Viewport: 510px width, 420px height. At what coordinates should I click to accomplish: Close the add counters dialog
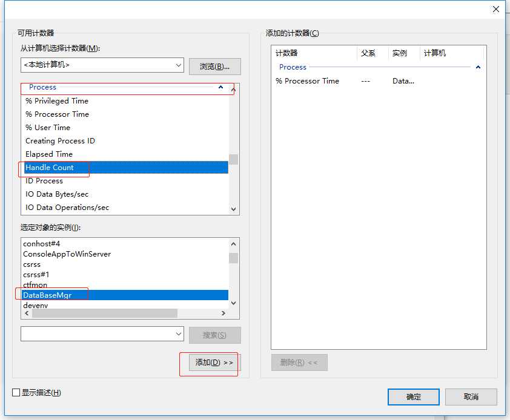pos(495,9)
